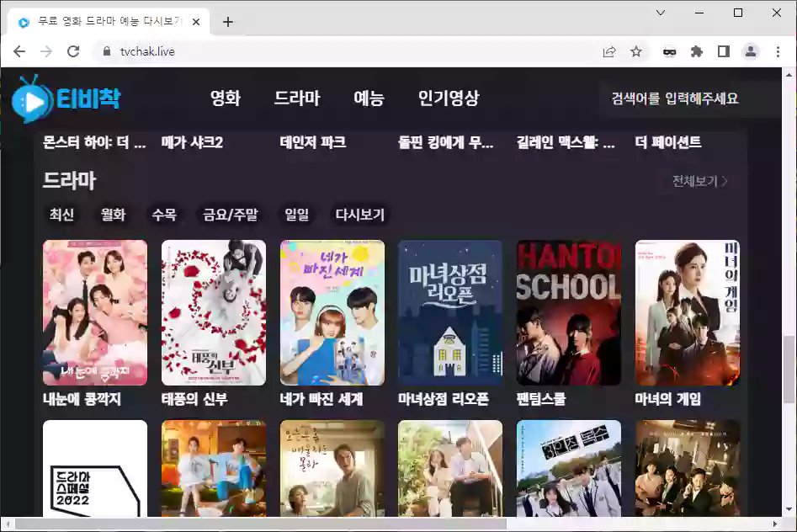Open 예능 menu
The width and height of the screenshot is (797, 532).
(369, 98)
